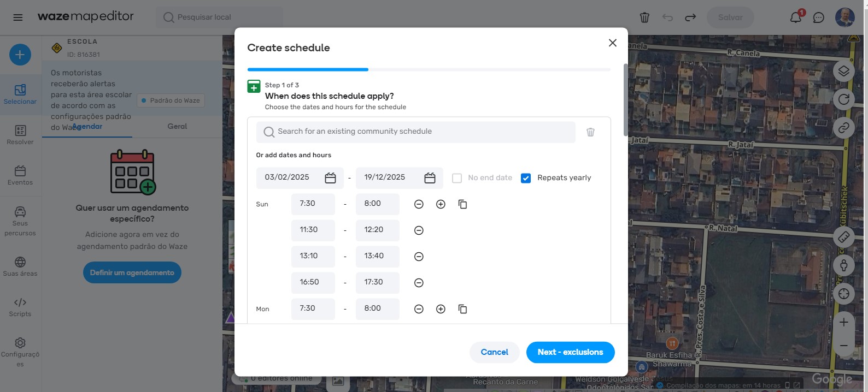
Task: Open the start date calendar picker
Action: (x=330, y=178)
